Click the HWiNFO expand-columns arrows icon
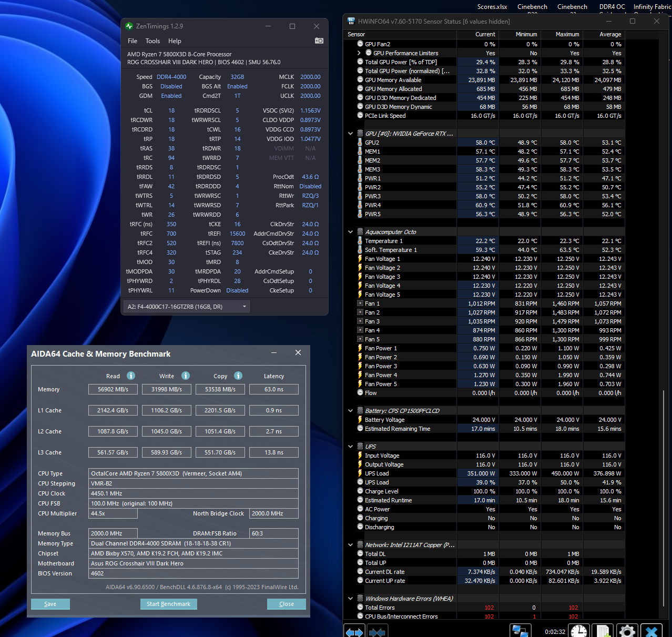This screenshot has height=637, width=672. 354,631
